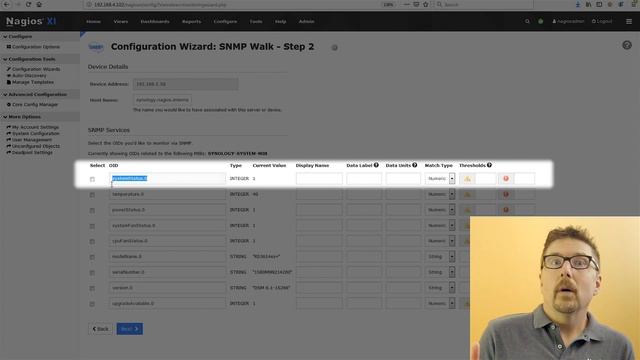Open the Configure menu
Image resolution: width=640 pixels, height=360 pixels.
pyautogui.click(x=225, y=21)
